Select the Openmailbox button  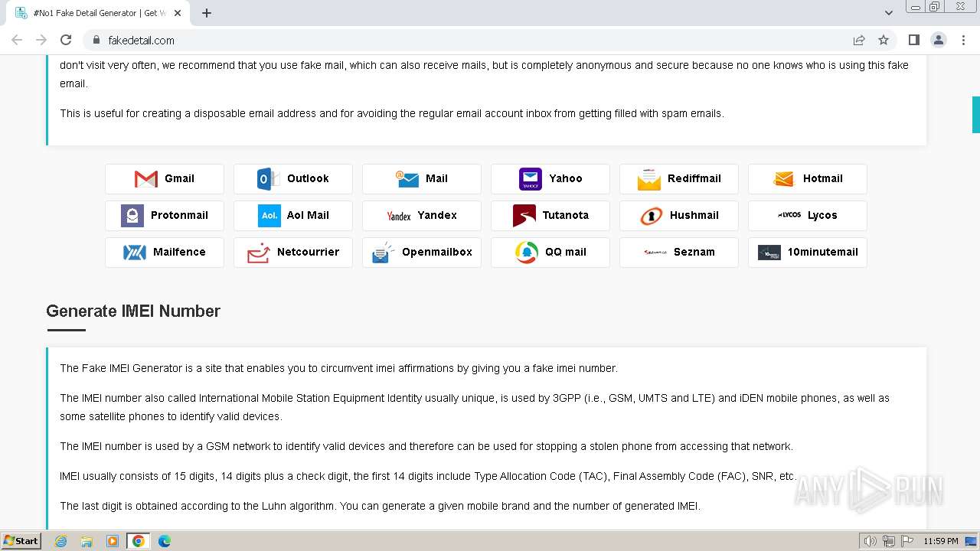[x=422, y=252]
